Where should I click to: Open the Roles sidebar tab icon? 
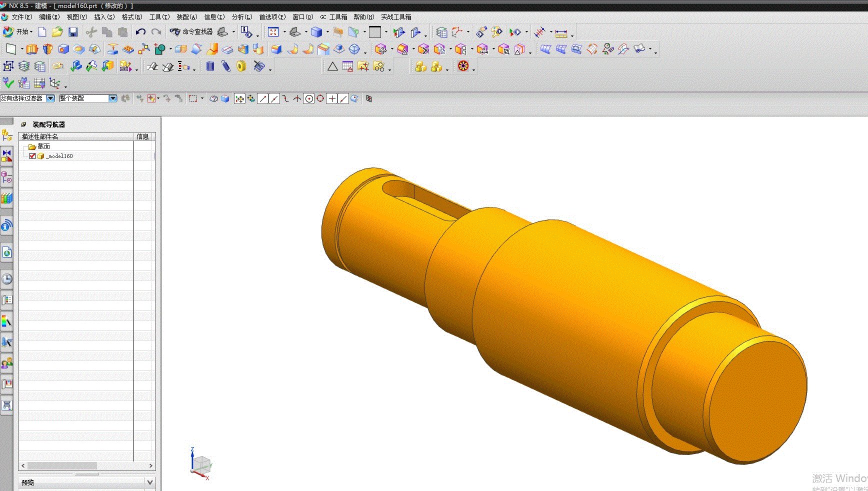(6, 363)
